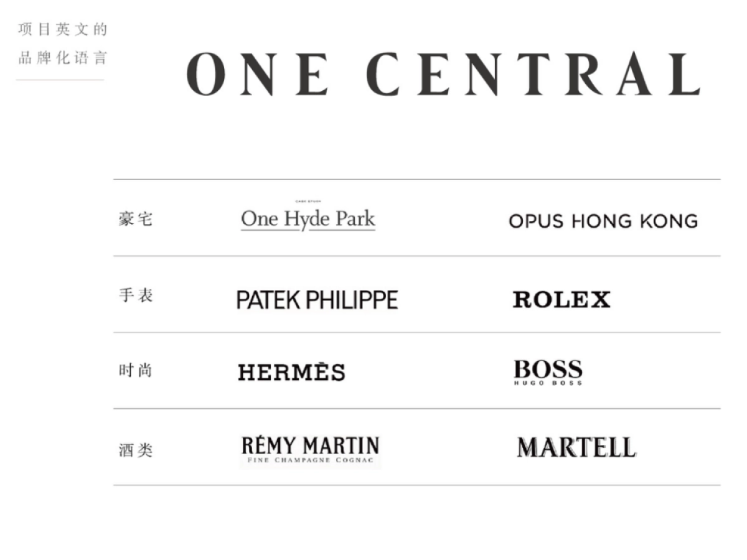Screen dimensions: 747x560
Task: Select the MARTELL logo
Action: coord(576,447)
